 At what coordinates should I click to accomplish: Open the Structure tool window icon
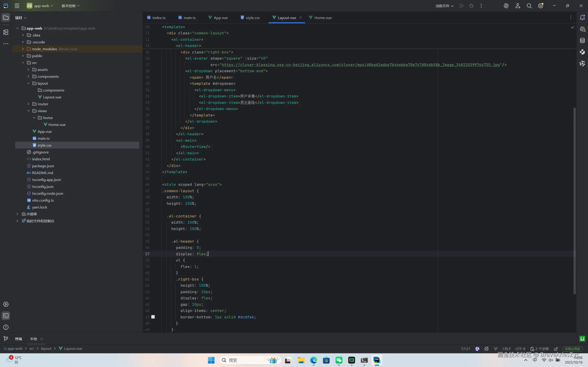[6, 32]
